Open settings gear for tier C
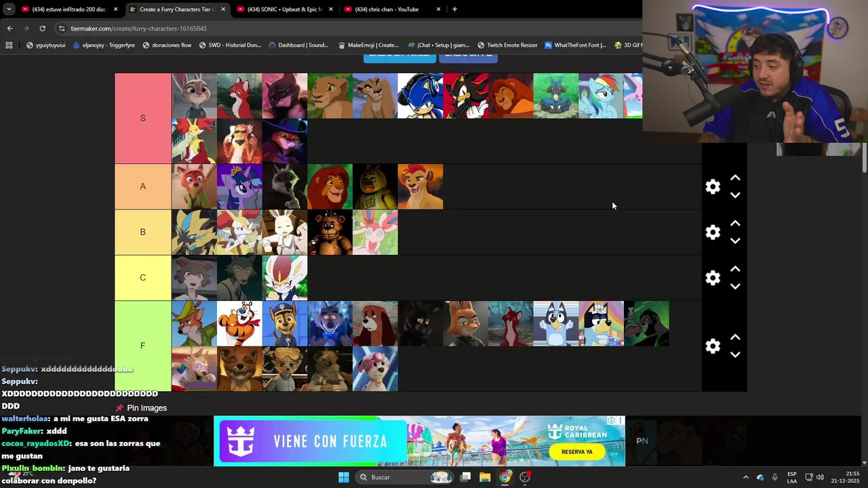This screenshot has height=488, width=868. point(713,278)
